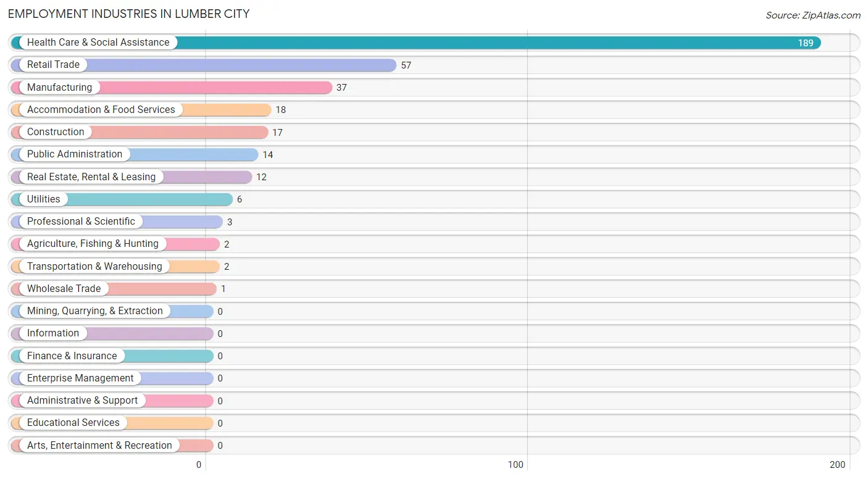Click the chart title Employment Industries in Lumber City

tap(129, 14)
